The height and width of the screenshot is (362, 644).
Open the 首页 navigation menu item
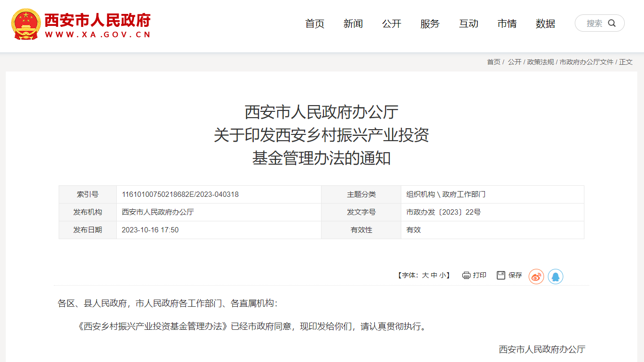[x=315, y=24]
